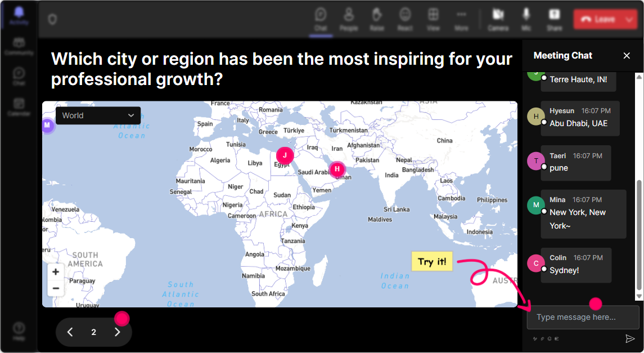The width and height of the screenshot is (644, 353).
Task: Click the H marker near Oman
Action: click(337, 169)
